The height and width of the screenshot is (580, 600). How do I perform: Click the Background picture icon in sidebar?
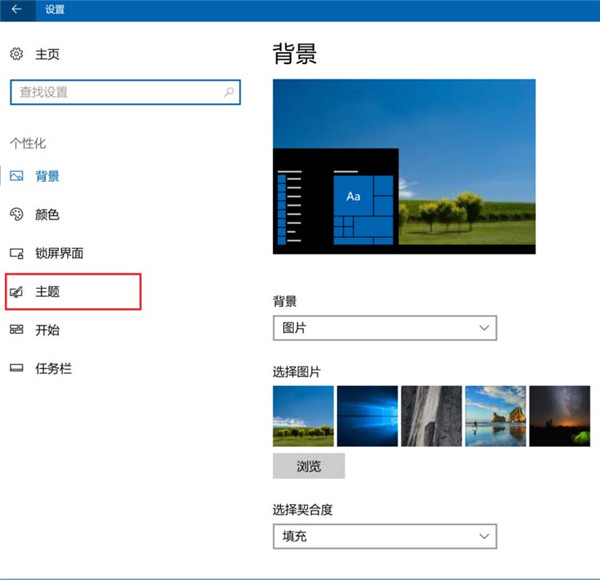[x=16, y=176]
